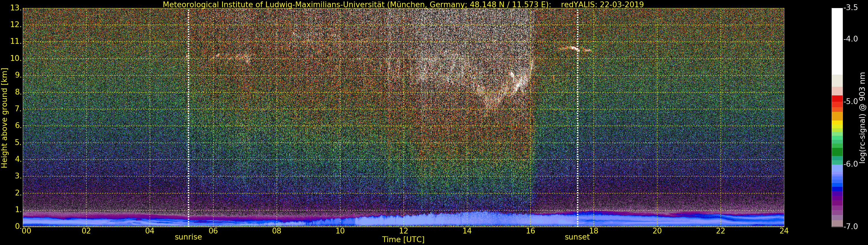Click the '4.' height axis tick

click(18, 159)
